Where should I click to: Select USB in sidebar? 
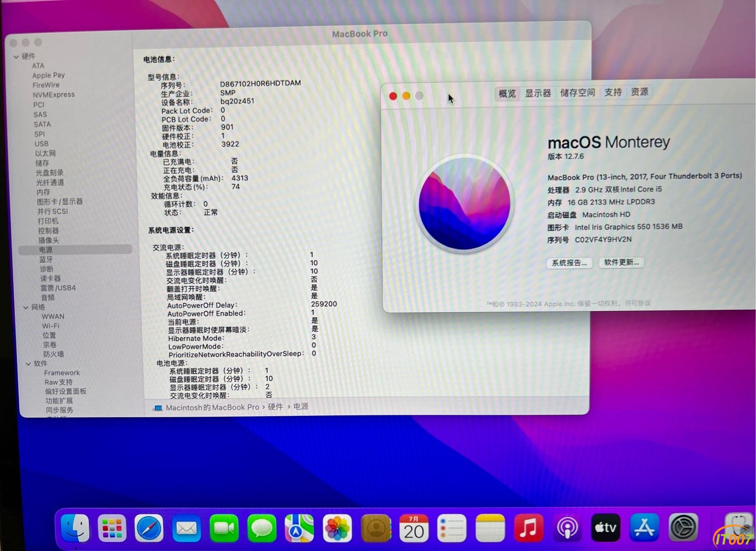tap(42, 144)
